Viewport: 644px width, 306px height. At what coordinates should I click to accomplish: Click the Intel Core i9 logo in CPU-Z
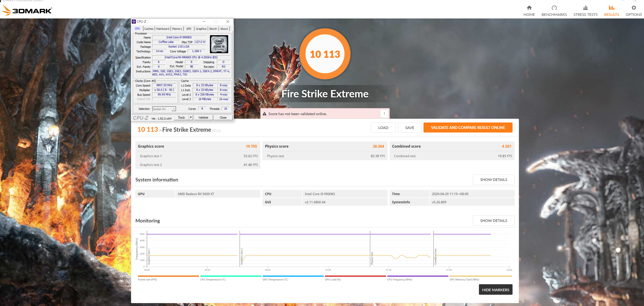coord(219,44)
